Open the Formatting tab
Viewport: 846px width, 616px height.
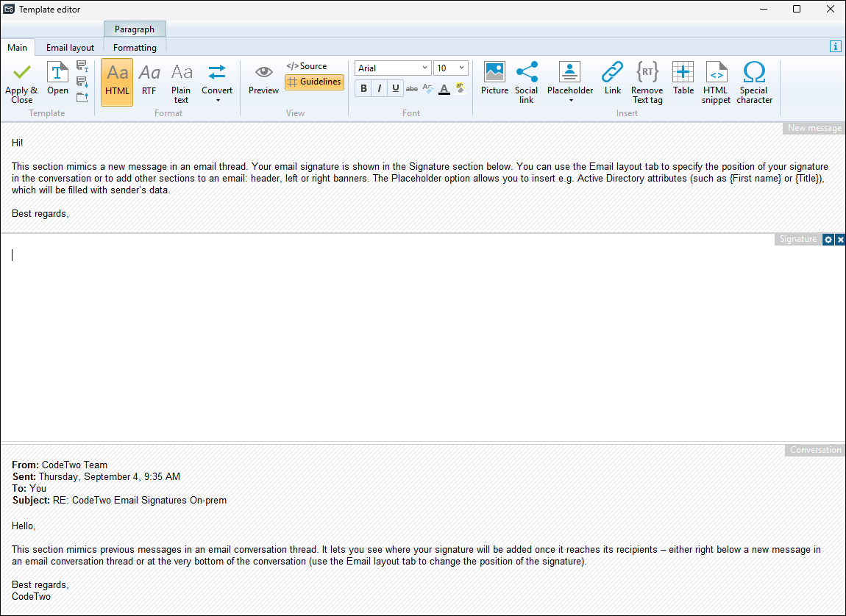[x=135, y=47]
